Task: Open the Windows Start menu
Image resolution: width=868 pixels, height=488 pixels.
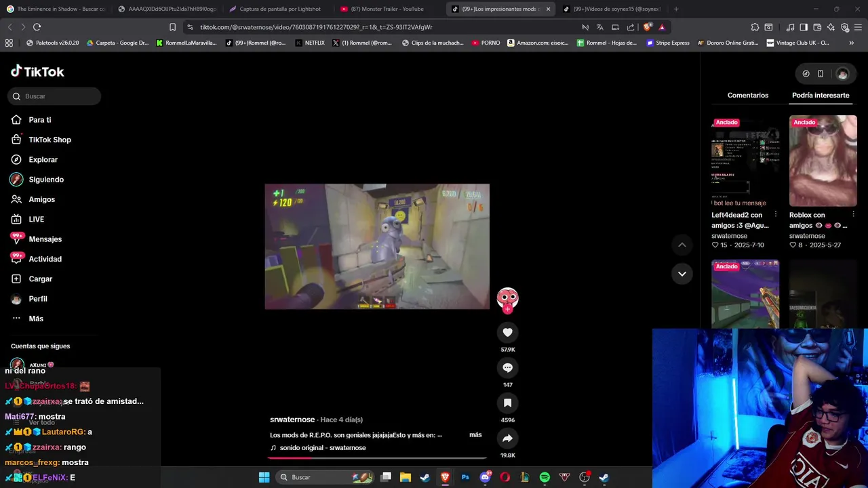Action: click(264, 477)
